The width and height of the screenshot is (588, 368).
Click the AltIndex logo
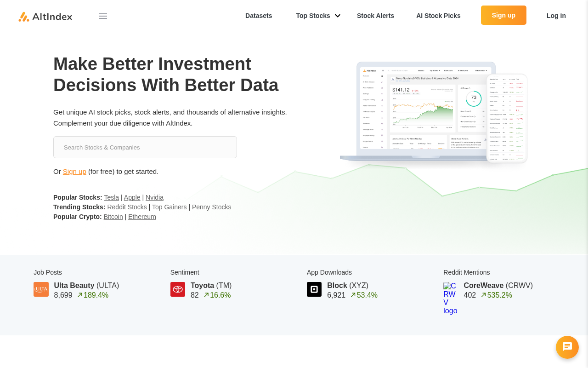click(45, 16)
